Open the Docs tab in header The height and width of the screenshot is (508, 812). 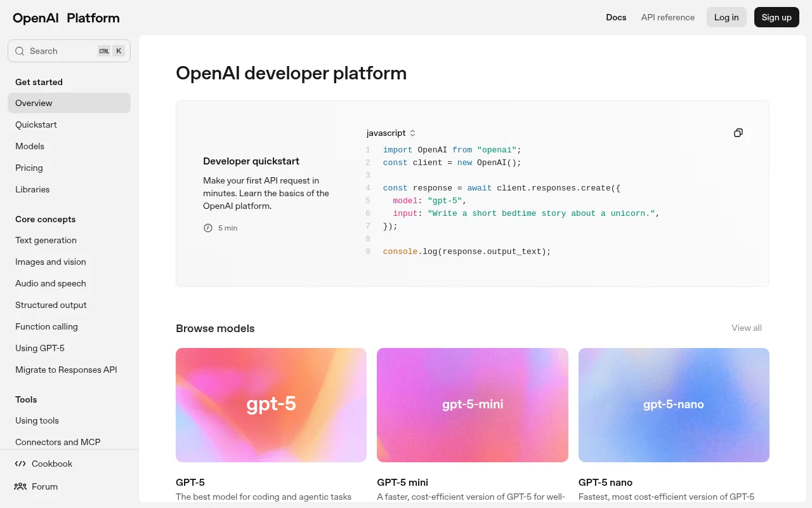[x=616, y=17]
